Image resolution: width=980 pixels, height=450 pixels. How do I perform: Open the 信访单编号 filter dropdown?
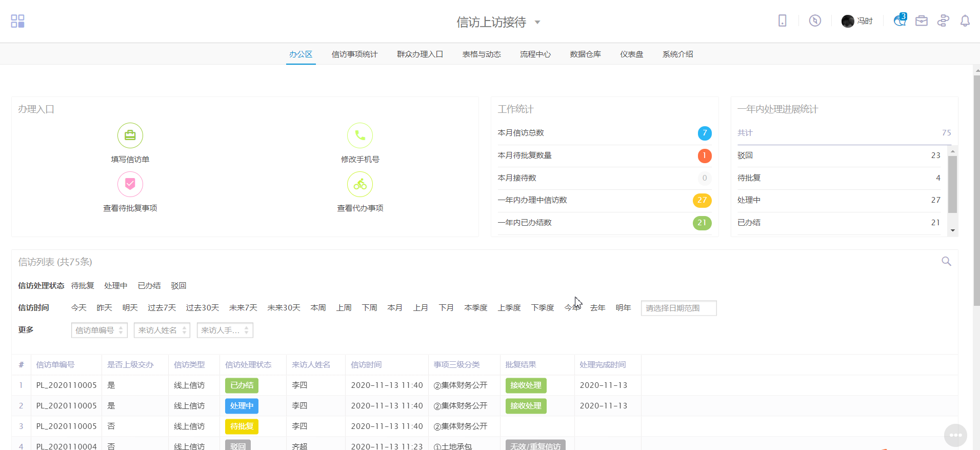(x=99, y=330)
